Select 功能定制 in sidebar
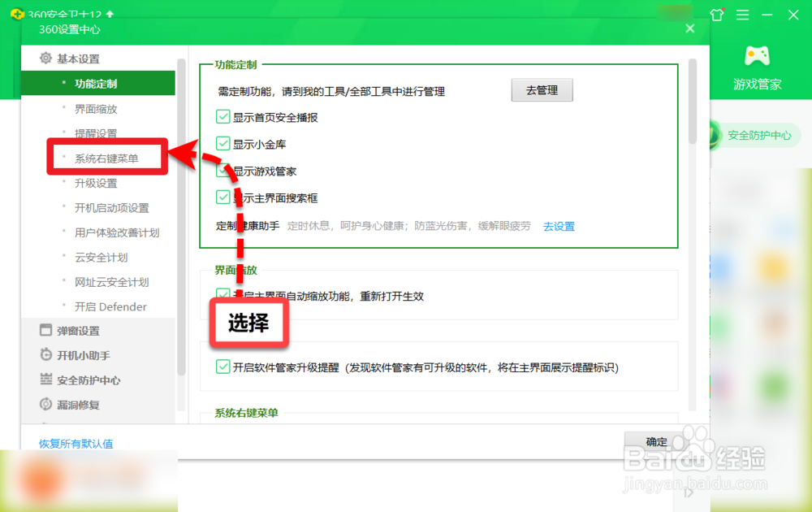The height and width of the screenshot is (512, 812). click(x=98, y=84)
